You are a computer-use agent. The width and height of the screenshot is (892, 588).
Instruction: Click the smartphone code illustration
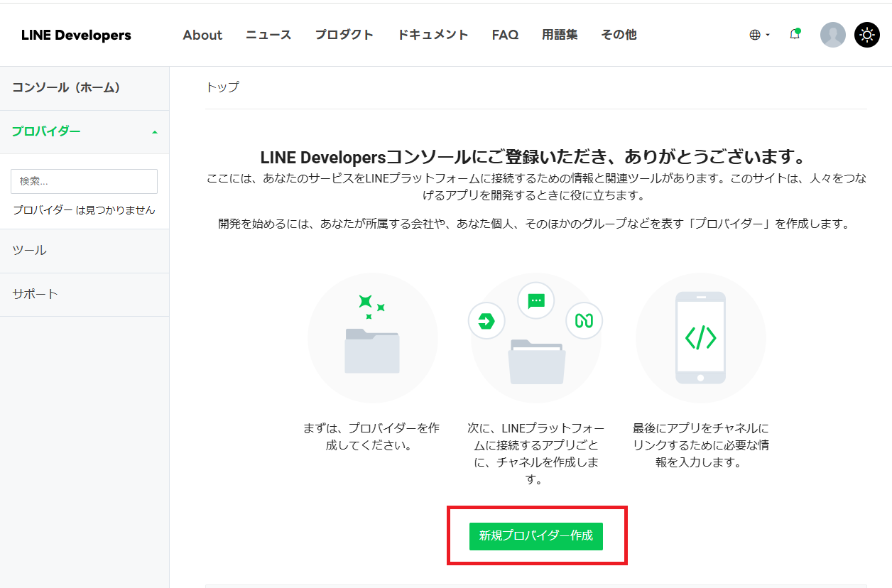(x=700, y=337)
